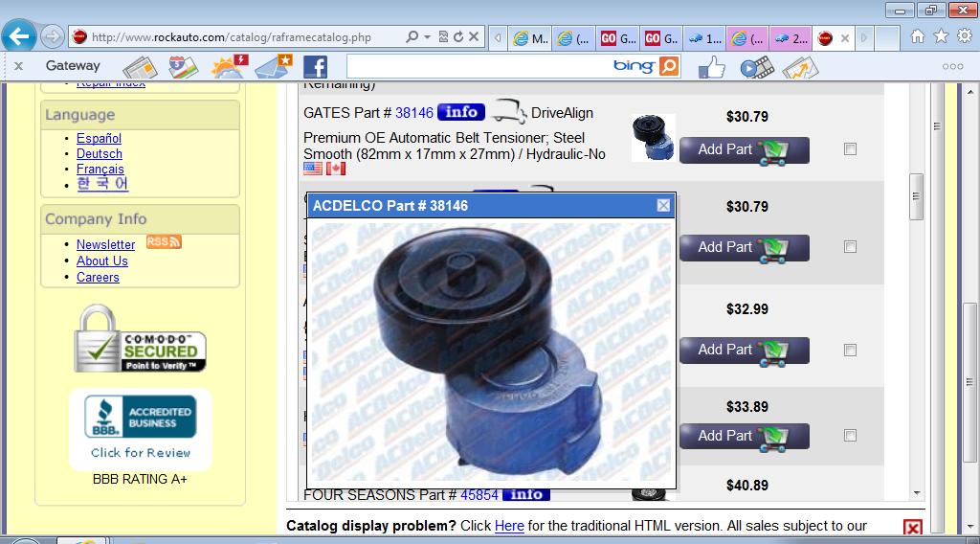Switch language to Deutsch
The image size is (980, 544).
pyautogui.click(x=100, y=154)
